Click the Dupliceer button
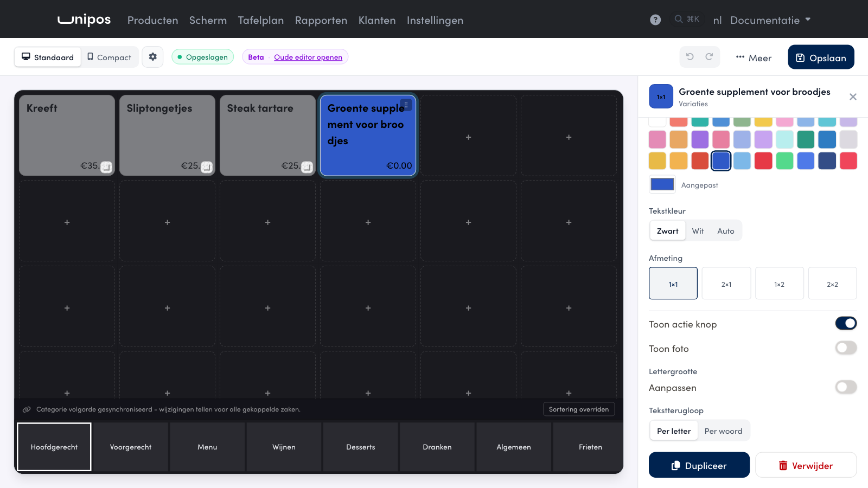Viewport: 868px width, 488px height. pyautogui.click(x=699, y=465)
